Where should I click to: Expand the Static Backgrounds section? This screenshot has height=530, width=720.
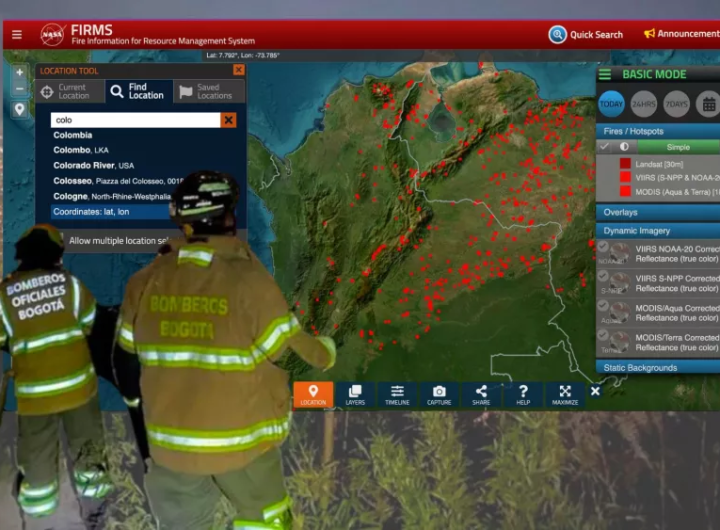[x=657, y=367]
